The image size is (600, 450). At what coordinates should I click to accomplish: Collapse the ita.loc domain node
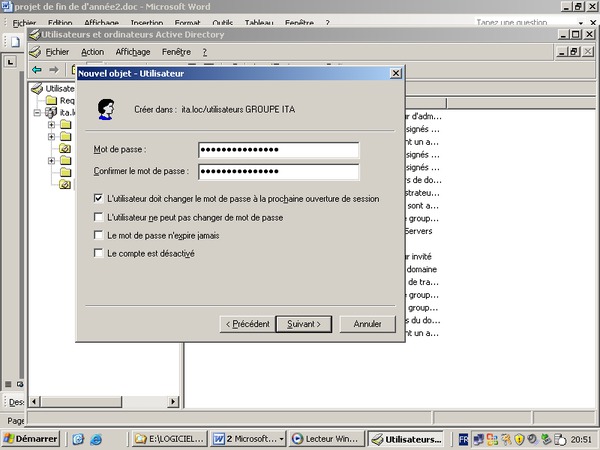pyautogui.click(x=37, y=113)
